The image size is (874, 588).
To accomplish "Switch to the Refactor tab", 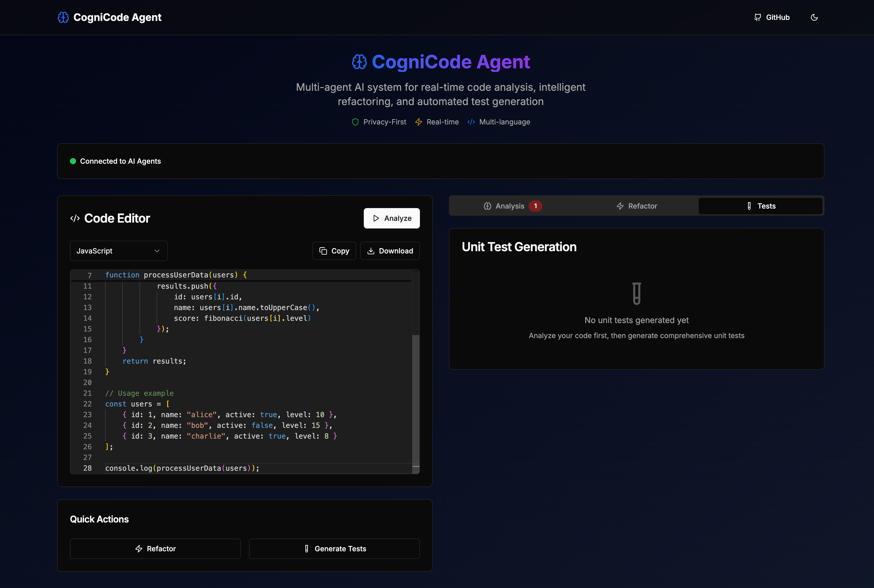I will (x=636, y=206).
